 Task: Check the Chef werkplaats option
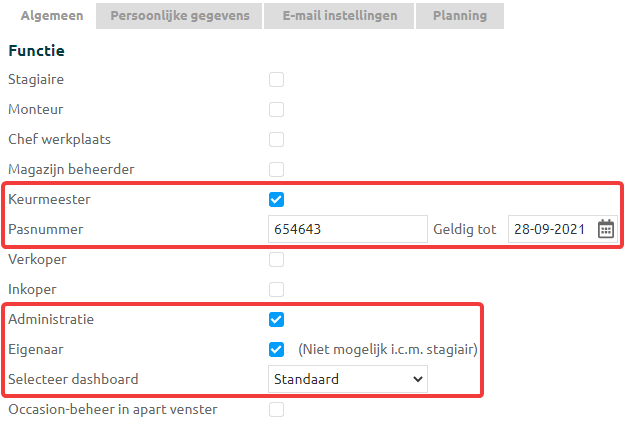(x=277, y=139)
